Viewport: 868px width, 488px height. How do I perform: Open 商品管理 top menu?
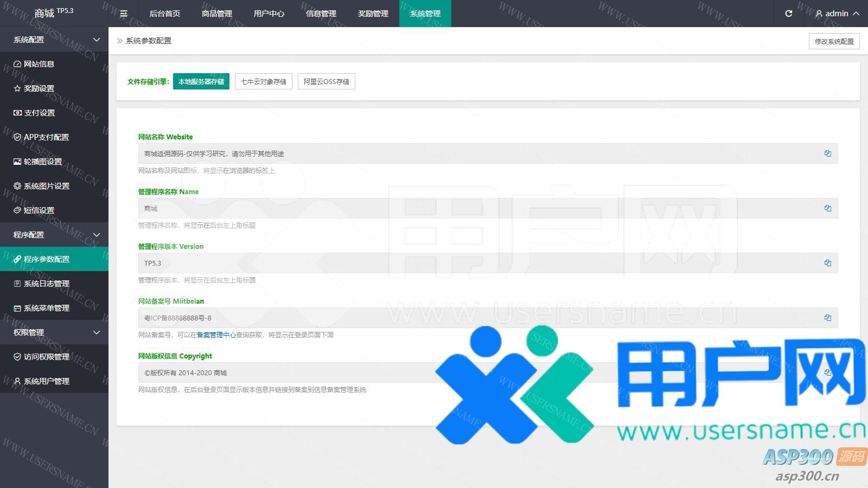coord(217,14)
